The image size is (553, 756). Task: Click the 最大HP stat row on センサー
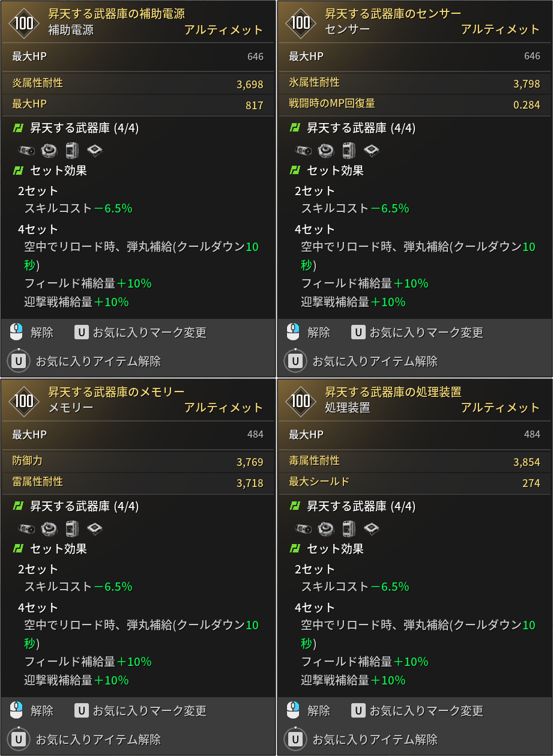[414, 56]
